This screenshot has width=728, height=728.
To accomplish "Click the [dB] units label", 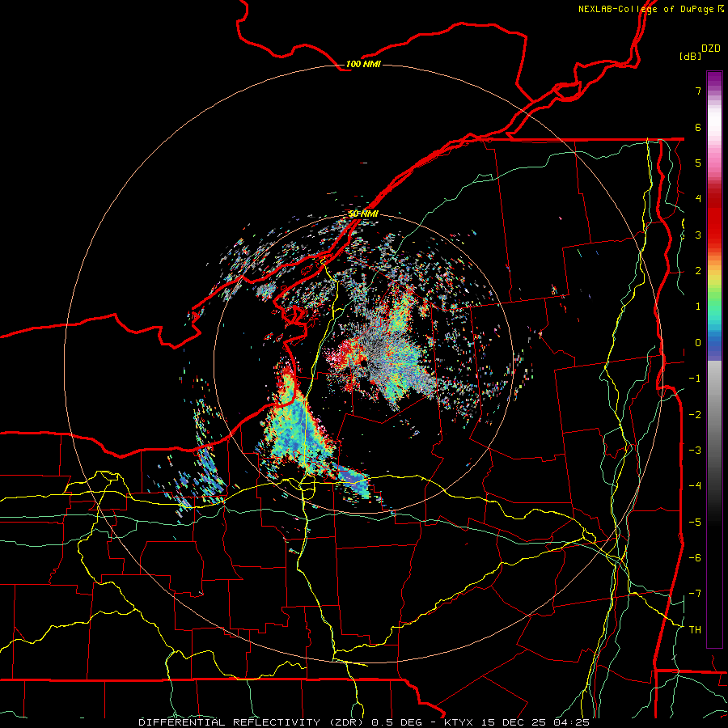I will (690, 56).
